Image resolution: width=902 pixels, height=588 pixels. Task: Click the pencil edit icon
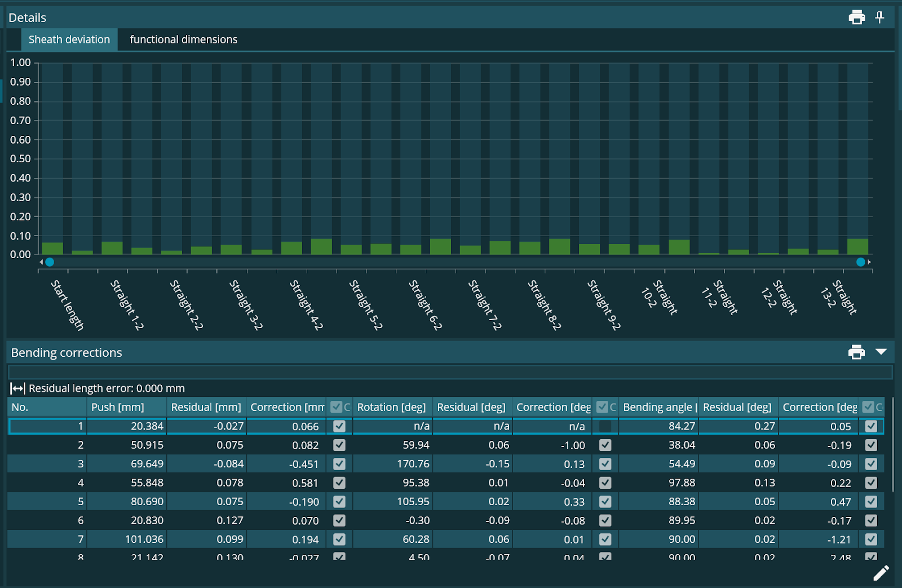pos(881,573)
